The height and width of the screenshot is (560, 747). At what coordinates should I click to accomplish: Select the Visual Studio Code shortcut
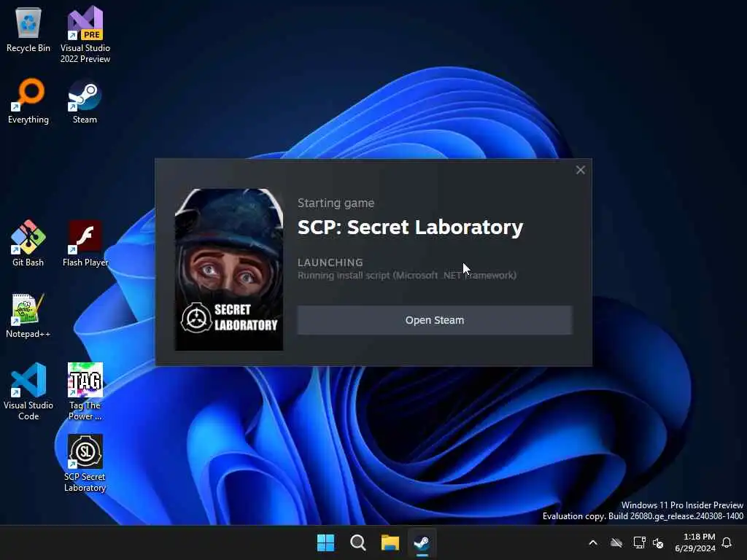click(28, 392)
